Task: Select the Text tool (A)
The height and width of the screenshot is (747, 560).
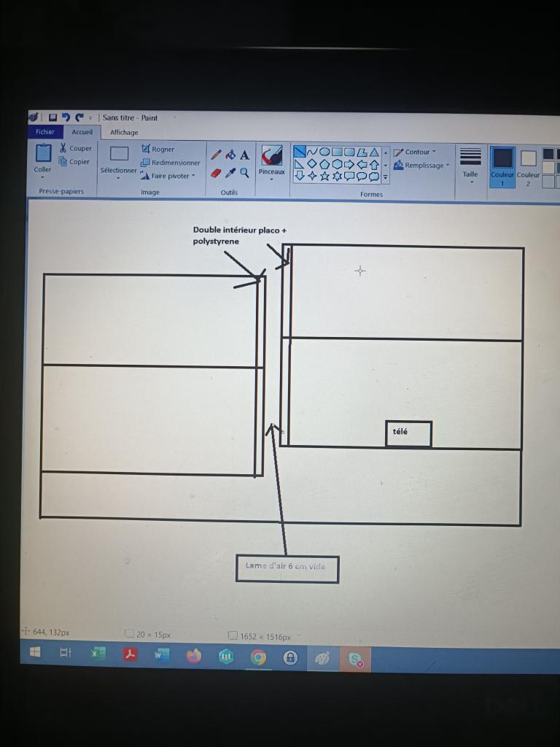Action: (x=244, y=155)
